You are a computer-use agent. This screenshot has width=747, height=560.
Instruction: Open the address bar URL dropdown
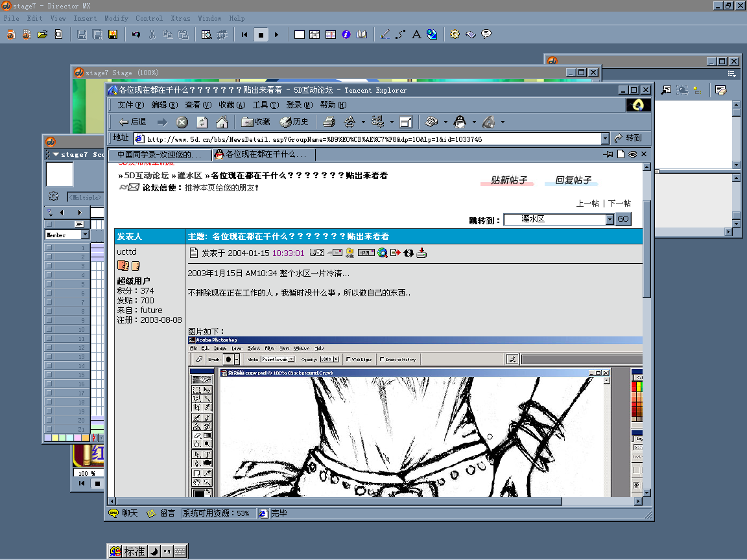coord(605,139)
